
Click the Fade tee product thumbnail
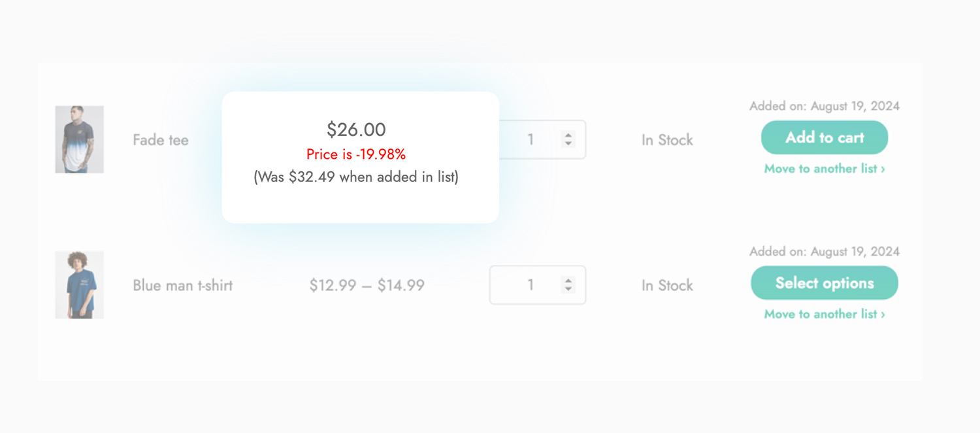[79, 139]
